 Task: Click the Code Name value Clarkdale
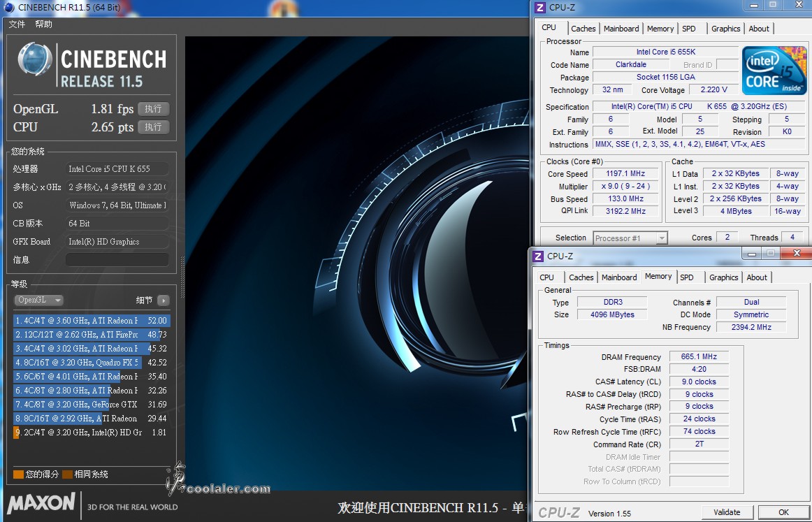click(x=631, y=65)
